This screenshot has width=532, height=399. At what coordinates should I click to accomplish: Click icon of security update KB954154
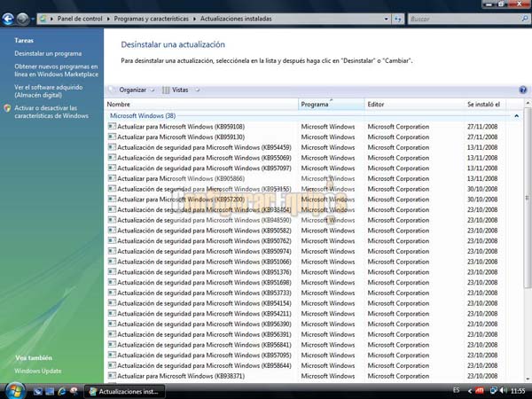112,303
